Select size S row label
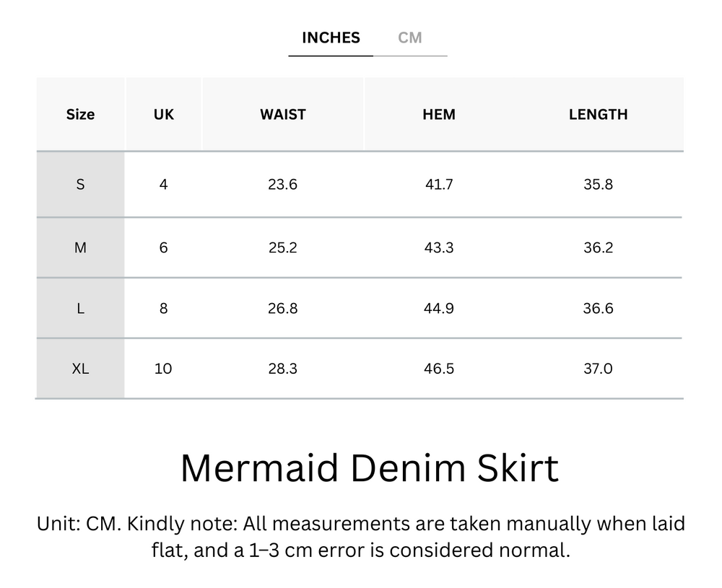 [x=80, y=184]
